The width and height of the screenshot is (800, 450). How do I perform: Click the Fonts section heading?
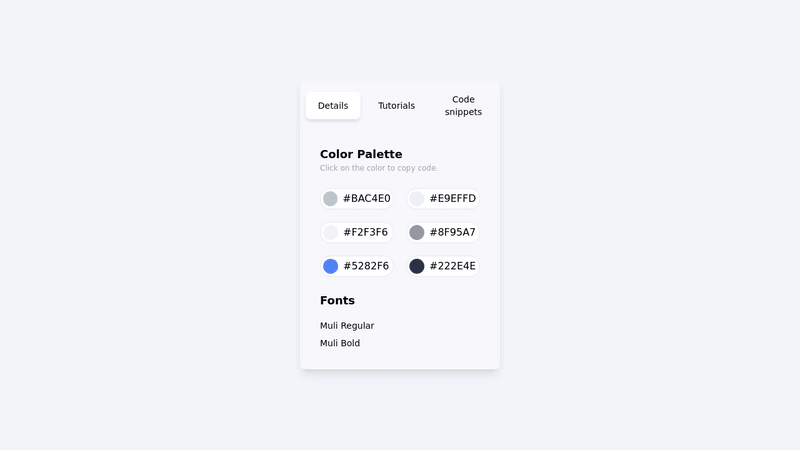(337, 301)
